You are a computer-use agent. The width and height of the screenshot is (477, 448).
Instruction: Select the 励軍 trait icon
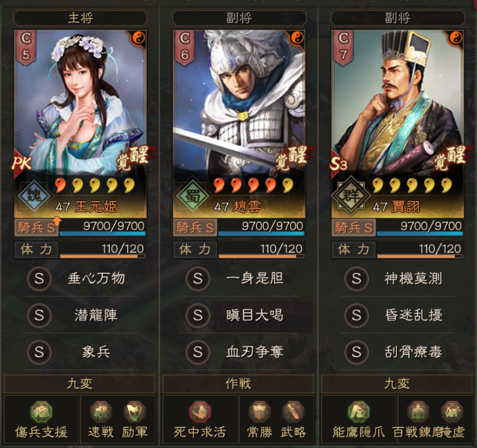[x=135, y=412]
